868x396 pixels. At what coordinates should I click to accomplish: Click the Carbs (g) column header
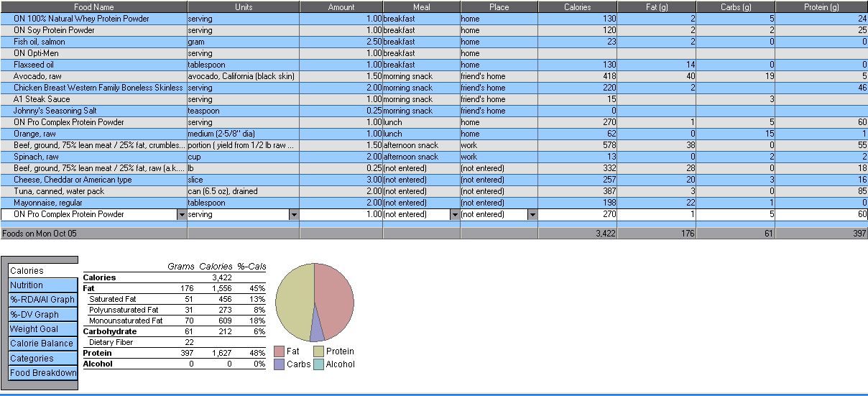[x=736, y=7]
